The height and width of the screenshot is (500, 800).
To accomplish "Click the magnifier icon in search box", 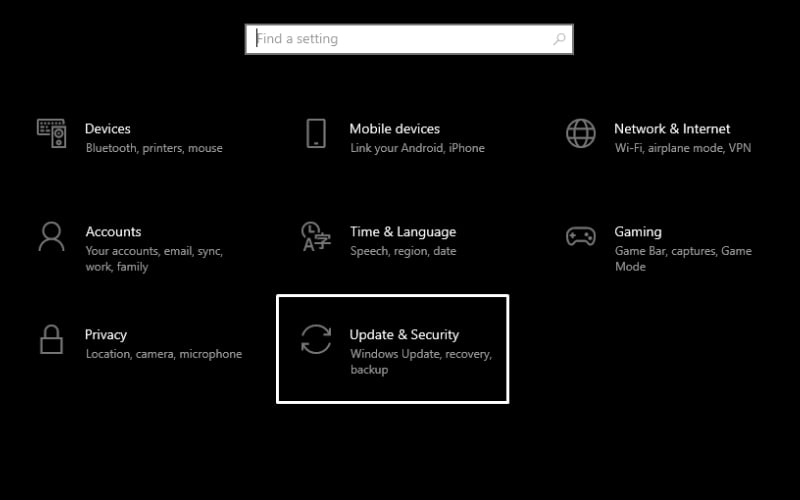I will click(x=559, y=39).
